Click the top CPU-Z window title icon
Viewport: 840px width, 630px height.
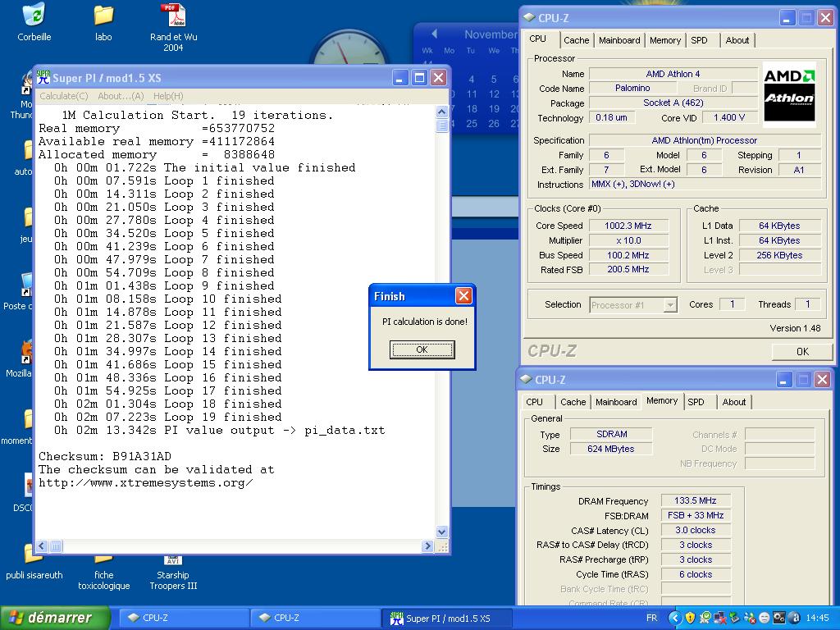[x=529, y=17]
